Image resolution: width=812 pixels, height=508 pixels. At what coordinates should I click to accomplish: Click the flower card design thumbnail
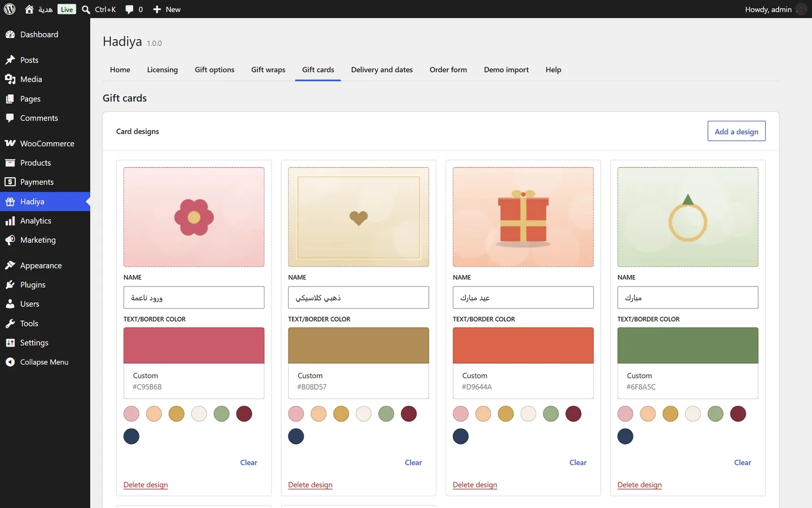tap(194, 217)
